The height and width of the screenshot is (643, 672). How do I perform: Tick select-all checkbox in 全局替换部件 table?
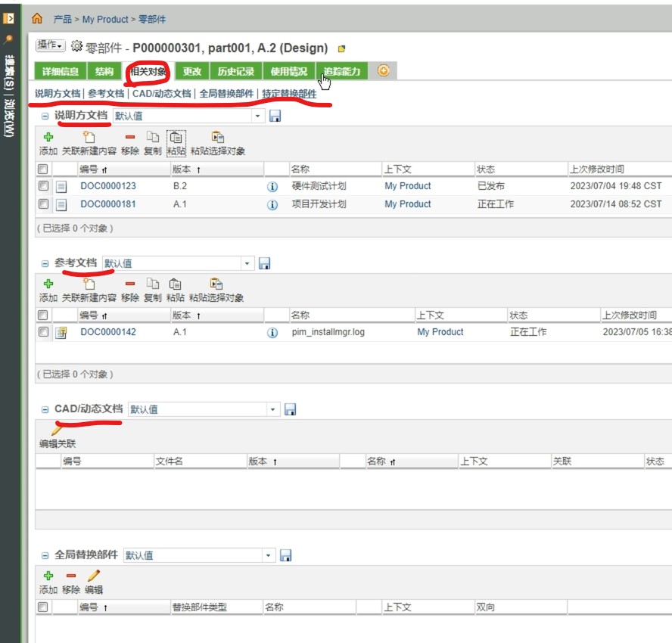[43, 607]
